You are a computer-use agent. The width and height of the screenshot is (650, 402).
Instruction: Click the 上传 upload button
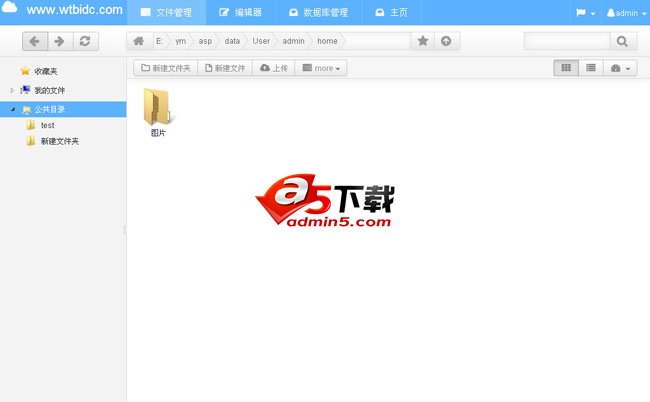(274, 68)
